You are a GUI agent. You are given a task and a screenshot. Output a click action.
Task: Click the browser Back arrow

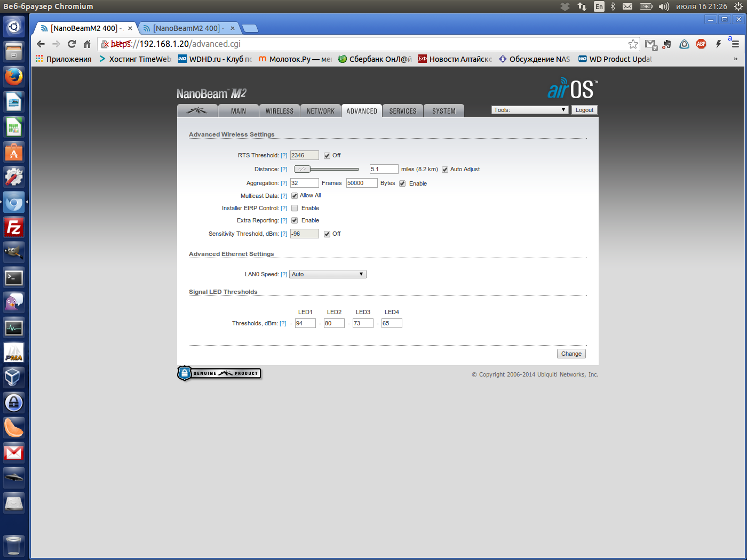(41, 44)
